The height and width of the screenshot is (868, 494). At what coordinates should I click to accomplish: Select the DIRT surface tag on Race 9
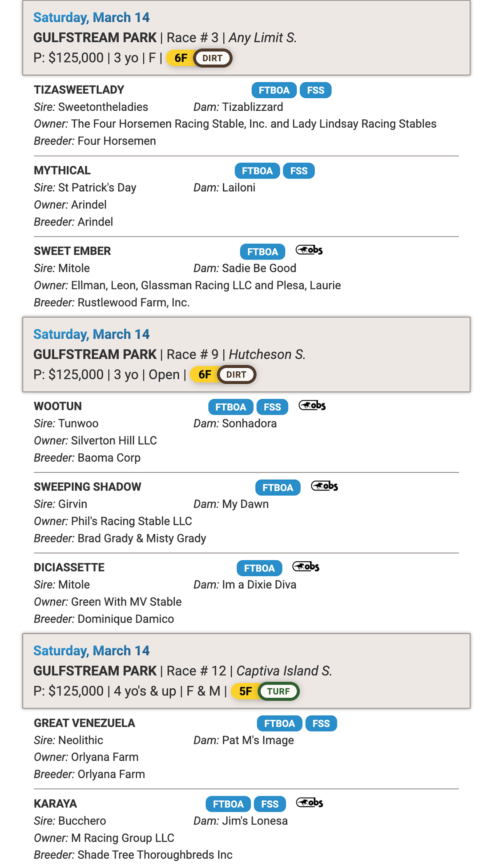tap(236, 375)
